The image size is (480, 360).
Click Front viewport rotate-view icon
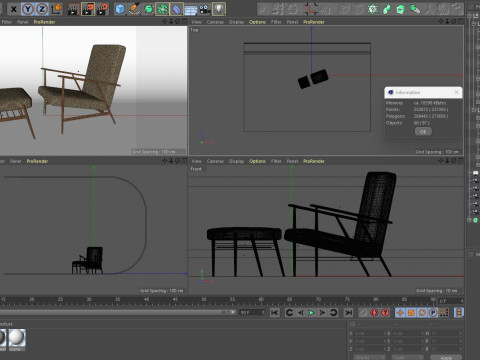pyautogui.click(x=454, y=161)
